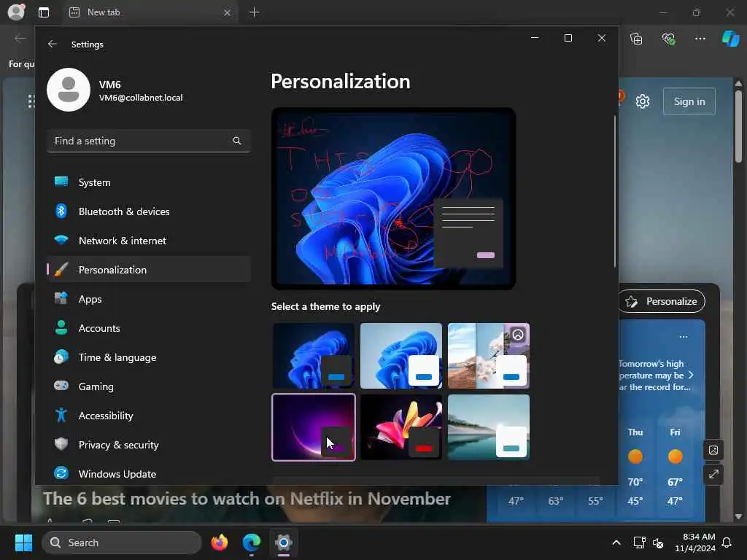The height and width of the screenshot is (560, 747).
Task: Apply the Captured Motion flower theme
Action: (401, 427)
